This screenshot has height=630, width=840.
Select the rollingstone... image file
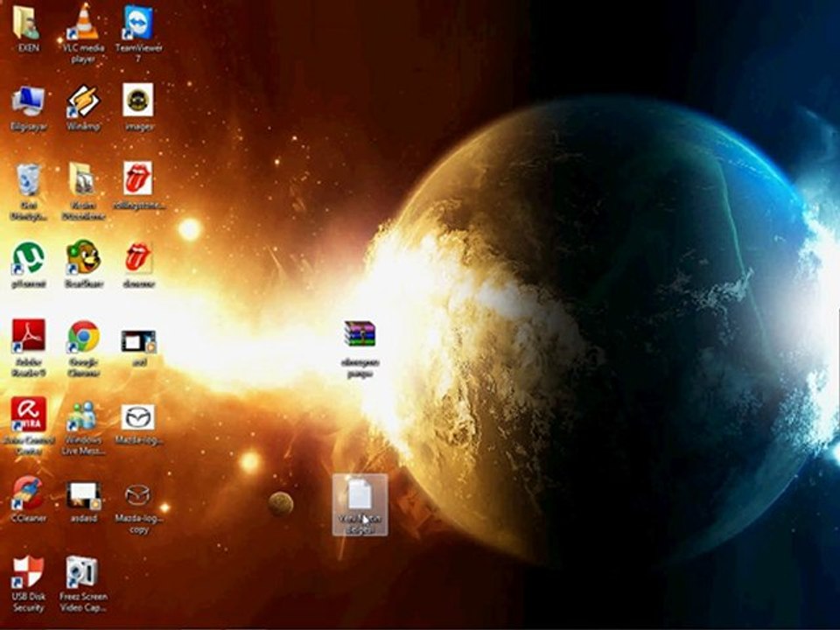[138, 178]
